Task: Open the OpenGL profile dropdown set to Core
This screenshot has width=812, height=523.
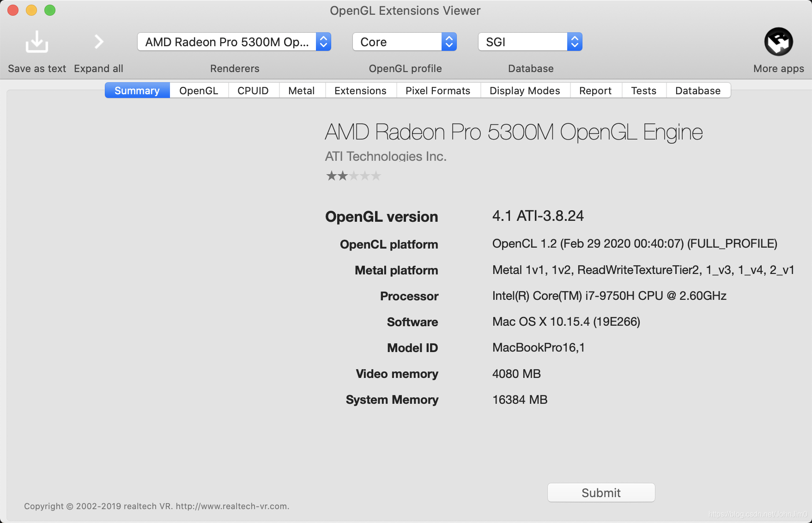Action: (x=405, y=42)
